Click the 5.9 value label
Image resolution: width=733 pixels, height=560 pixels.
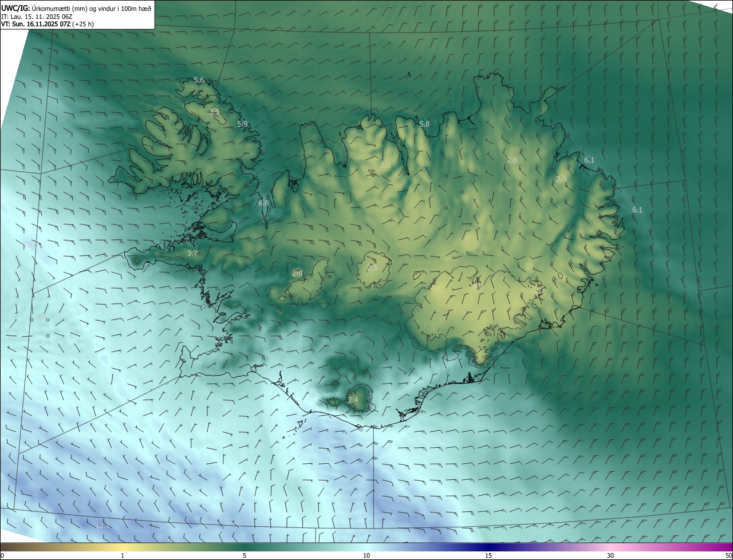242,124
